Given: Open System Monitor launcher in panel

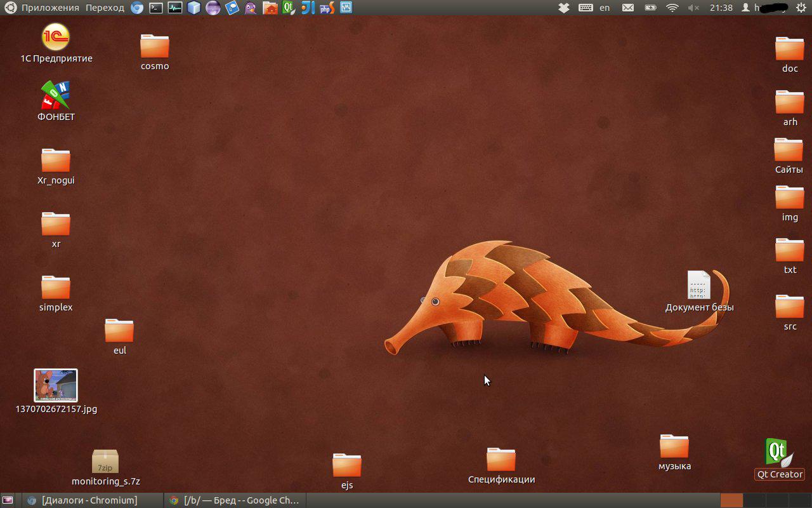Looking at the screenshot, I should [x=175, y=8].
